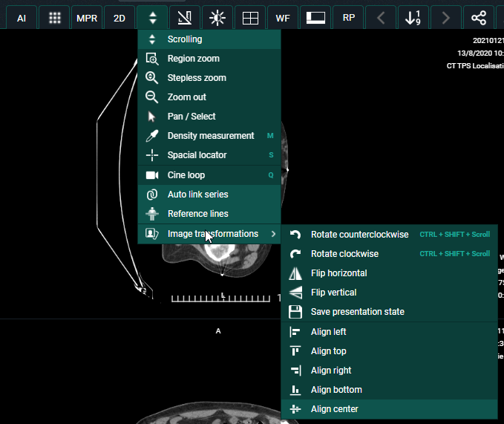Click the Zoom out magnifier icon
The width and height of the screenshot is (504, 424).
pos(151,97)
